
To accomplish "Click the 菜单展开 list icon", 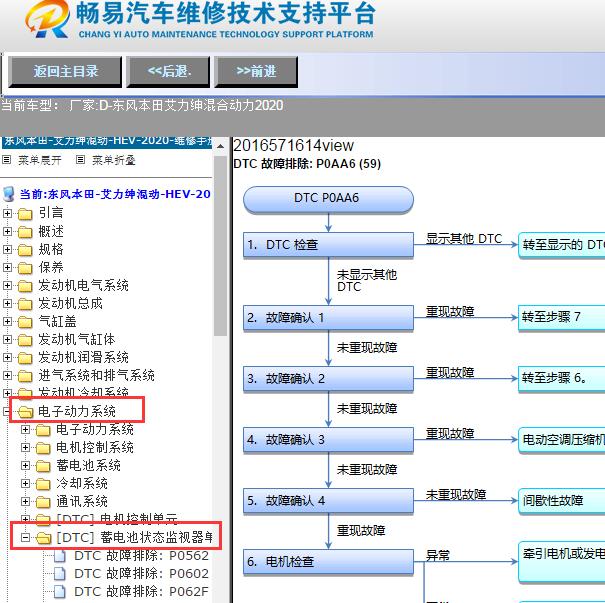I will pyautogui.click(x=7, y=159).
